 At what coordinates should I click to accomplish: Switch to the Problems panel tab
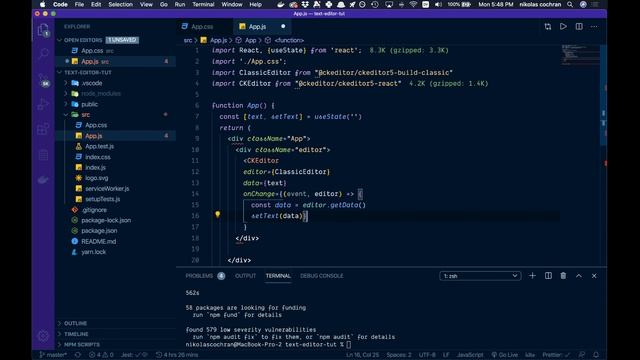(205, 276)
